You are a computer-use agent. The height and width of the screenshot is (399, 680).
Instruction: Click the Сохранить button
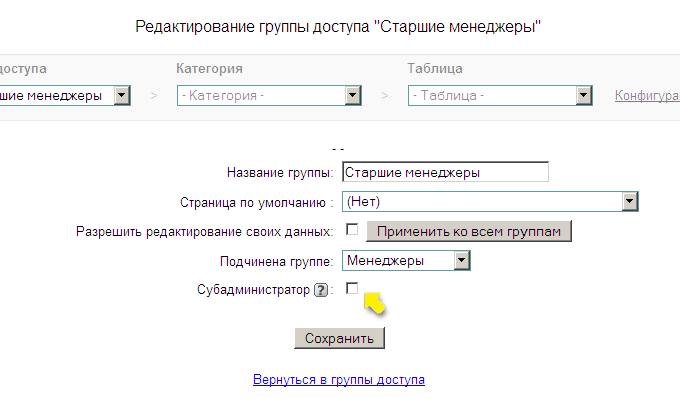click(339, 338)
